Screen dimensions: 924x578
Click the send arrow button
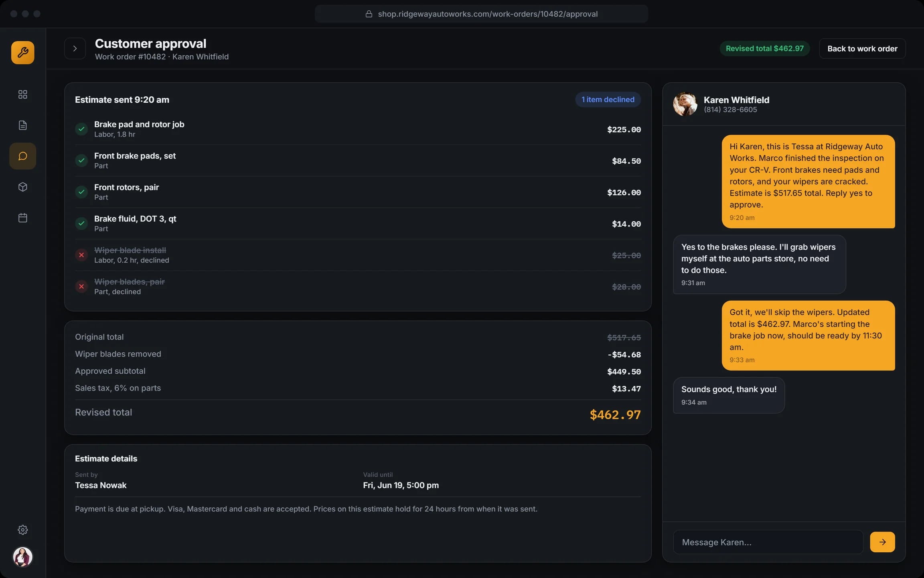tap(882, 542)
